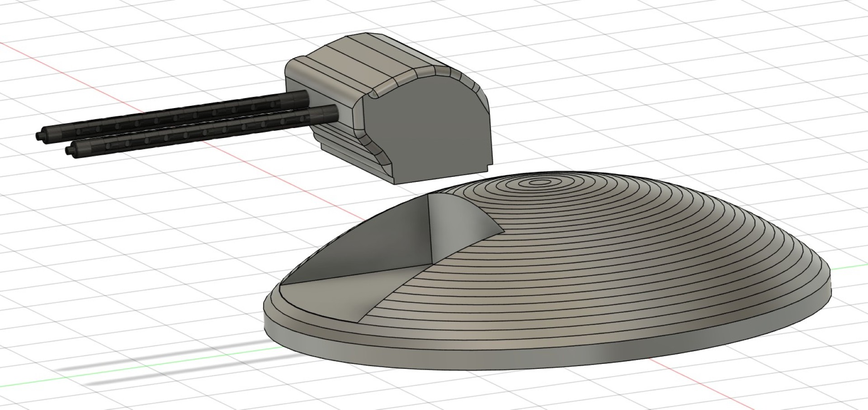The height and width of the screenshot is (410, 868).
Task: Select the vertical edge where cutout walls meet
Action: pos(429,231)
